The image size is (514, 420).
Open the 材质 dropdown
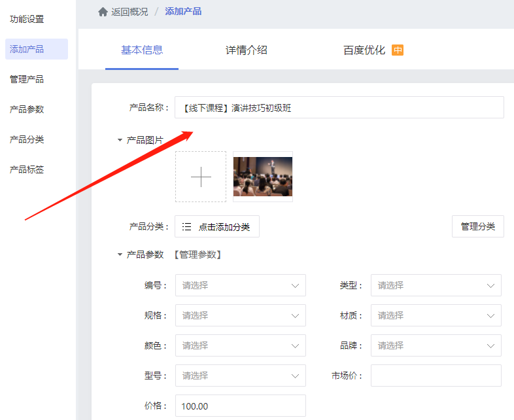tap(436, 315)
